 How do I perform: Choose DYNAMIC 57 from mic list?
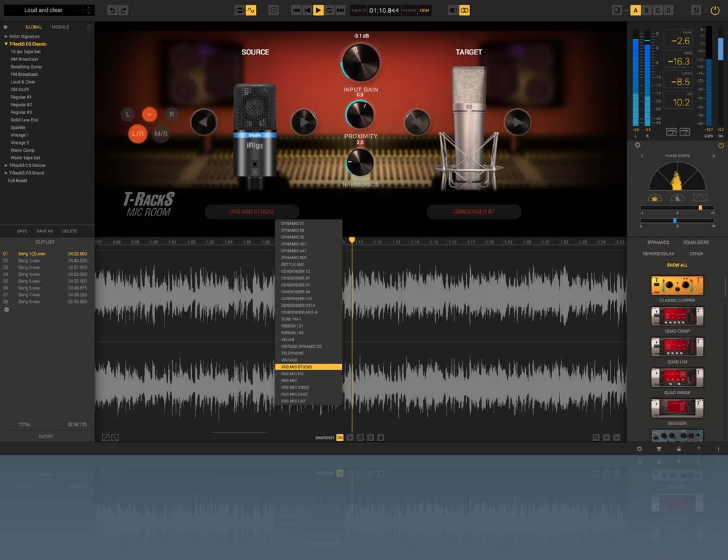click(x=308, y=224)
